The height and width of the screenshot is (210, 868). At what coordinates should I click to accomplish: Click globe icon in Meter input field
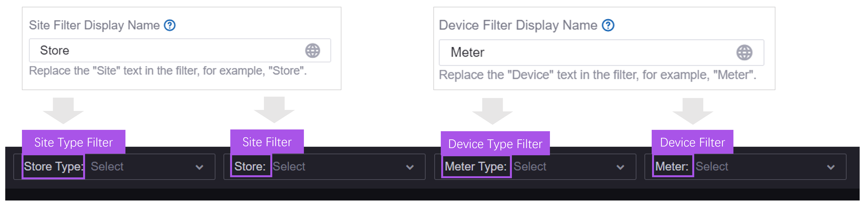[744, 52]
